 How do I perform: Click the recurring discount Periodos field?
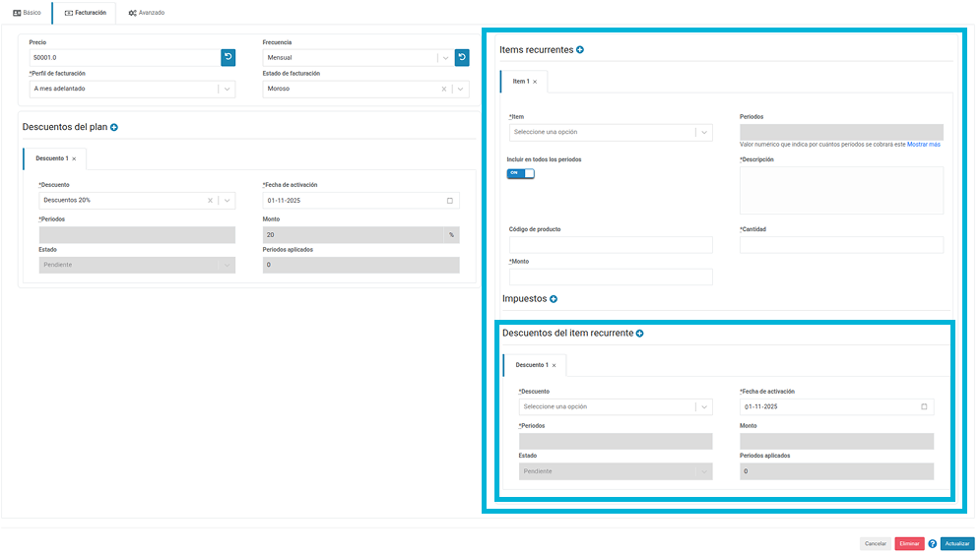616,442
